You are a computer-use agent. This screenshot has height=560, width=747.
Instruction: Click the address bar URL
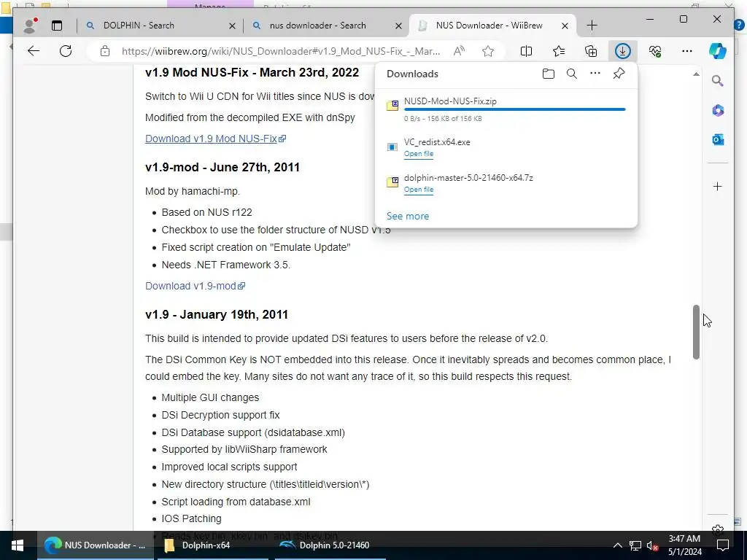(281, 51)
